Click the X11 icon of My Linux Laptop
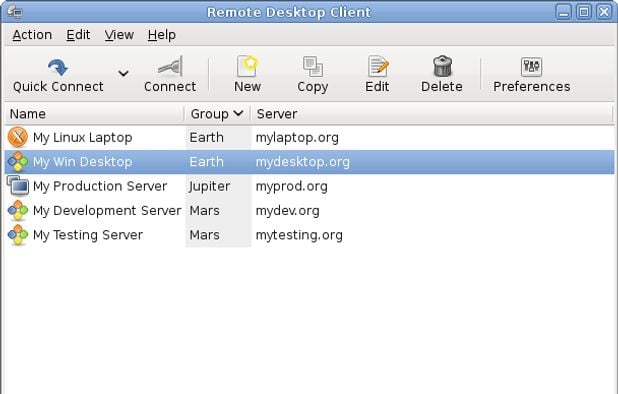 click(x=18, y=137)
